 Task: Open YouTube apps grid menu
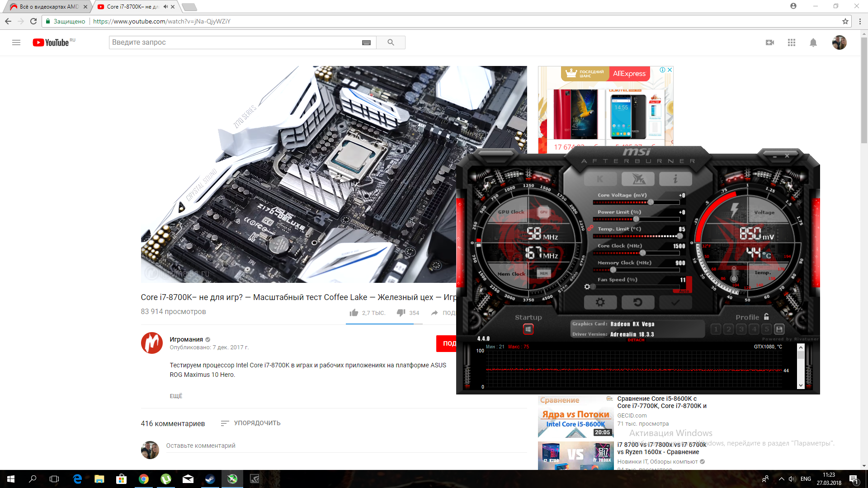coord(791,42)
